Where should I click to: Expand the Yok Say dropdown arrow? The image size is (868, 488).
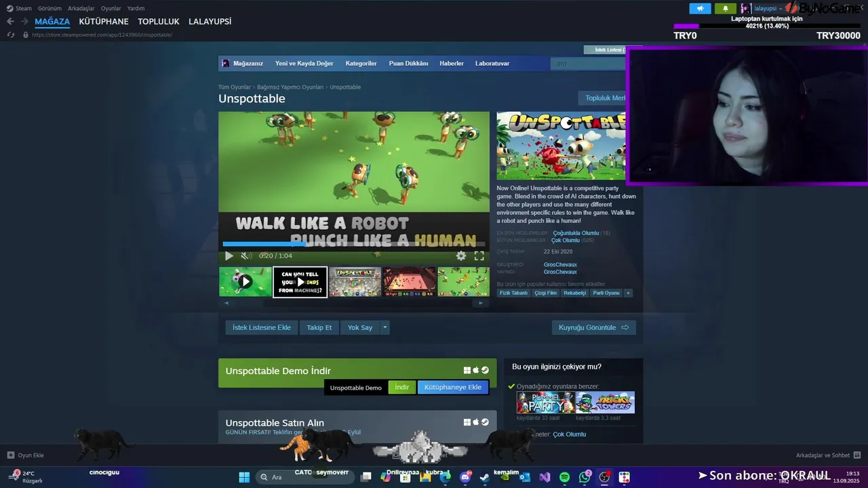(384, 327)
